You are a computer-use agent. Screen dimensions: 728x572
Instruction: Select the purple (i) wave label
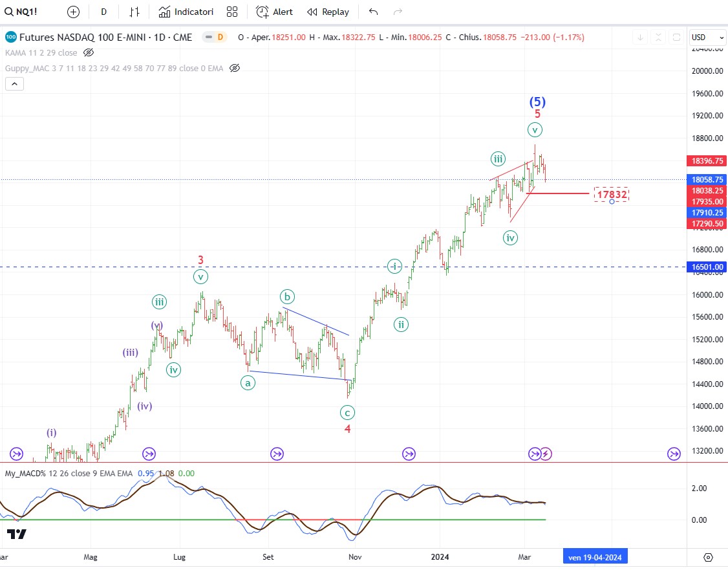tap(51, 433)
